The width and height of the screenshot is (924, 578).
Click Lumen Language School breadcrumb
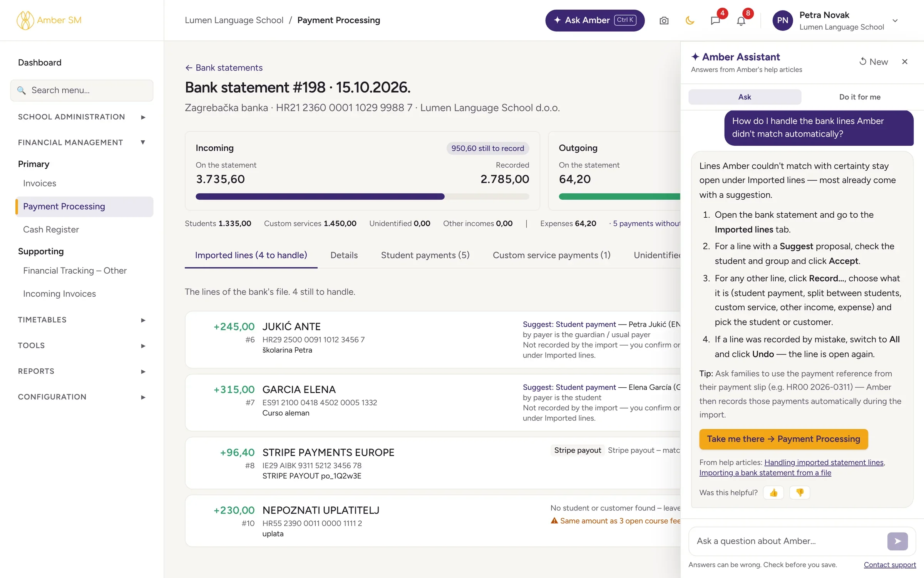click(x=234, y=20)
